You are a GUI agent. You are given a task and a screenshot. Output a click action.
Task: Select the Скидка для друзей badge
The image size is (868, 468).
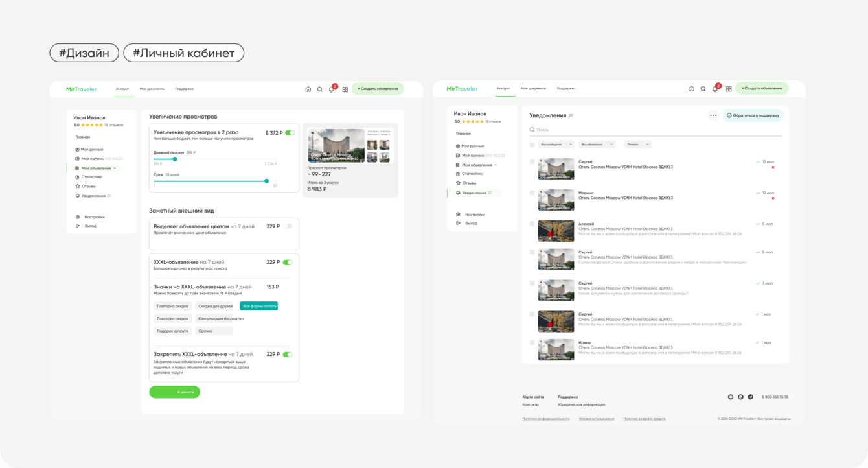click(216, 306)
